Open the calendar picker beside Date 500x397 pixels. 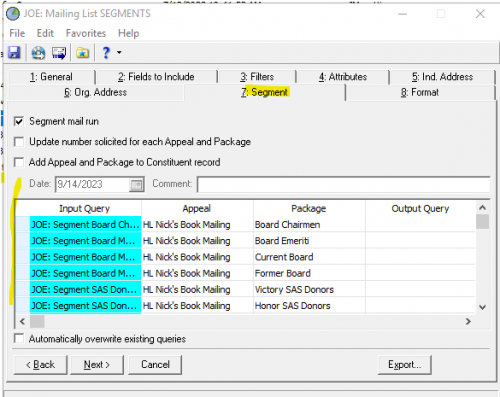(x=136, y=184)
